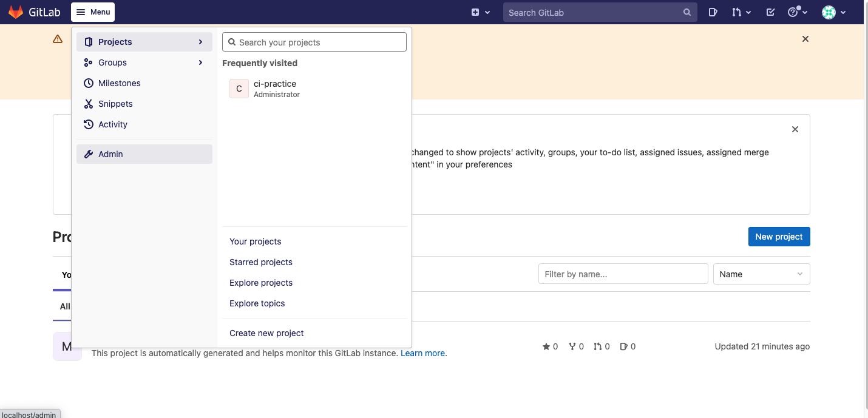Open the new item plus dropdown
This screenshot has height=418, width=868.
point(480,12)
